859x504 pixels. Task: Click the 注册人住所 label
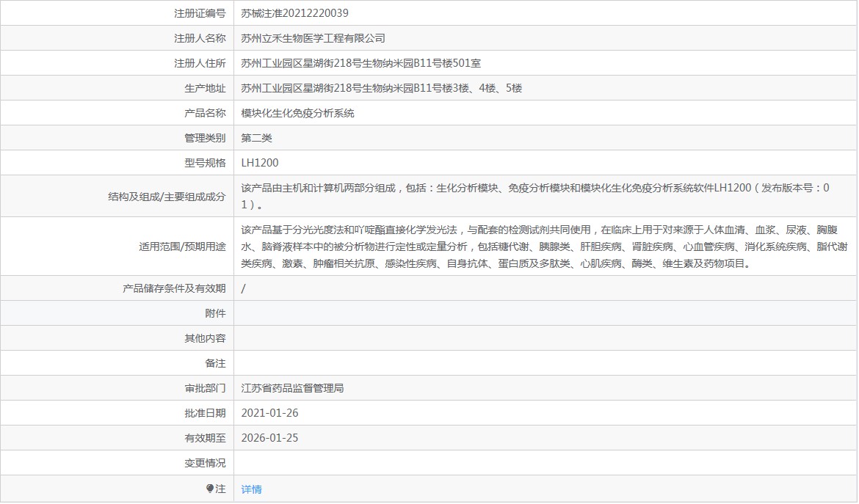tap(200, 64)
